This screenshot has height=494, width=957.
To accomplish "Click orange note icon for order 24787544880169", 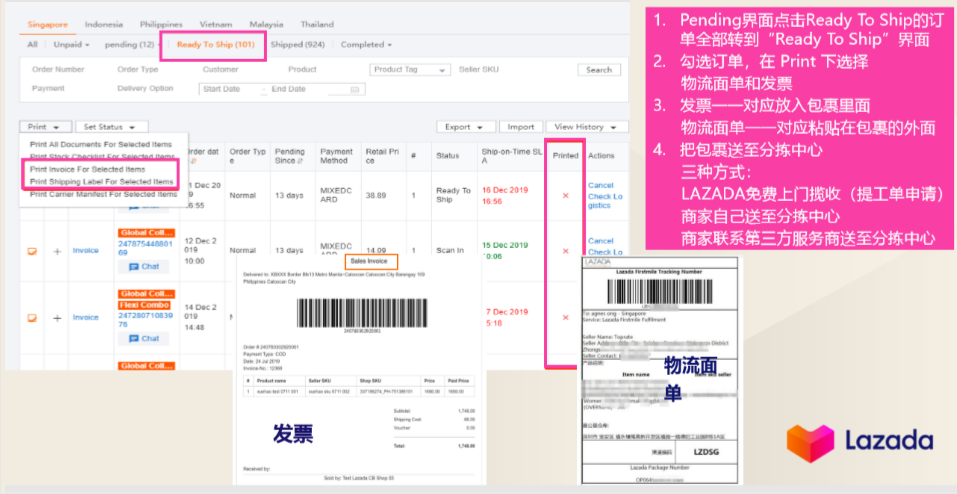I will coord(32,251).
